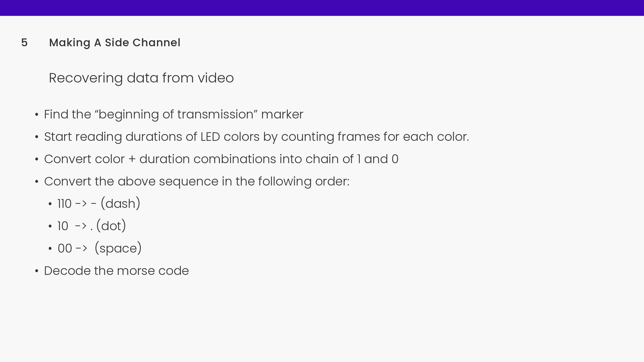The width and height of the screenshot is (644, 362).
Task: Click the 'Convert the above sequence' bullet
Action: click(197, 181)
